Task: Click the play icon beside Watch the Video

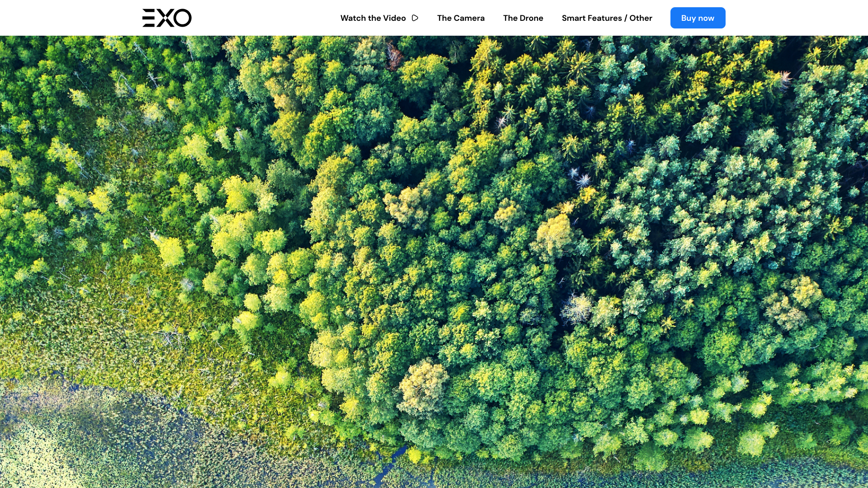Action: click(415, 18)
